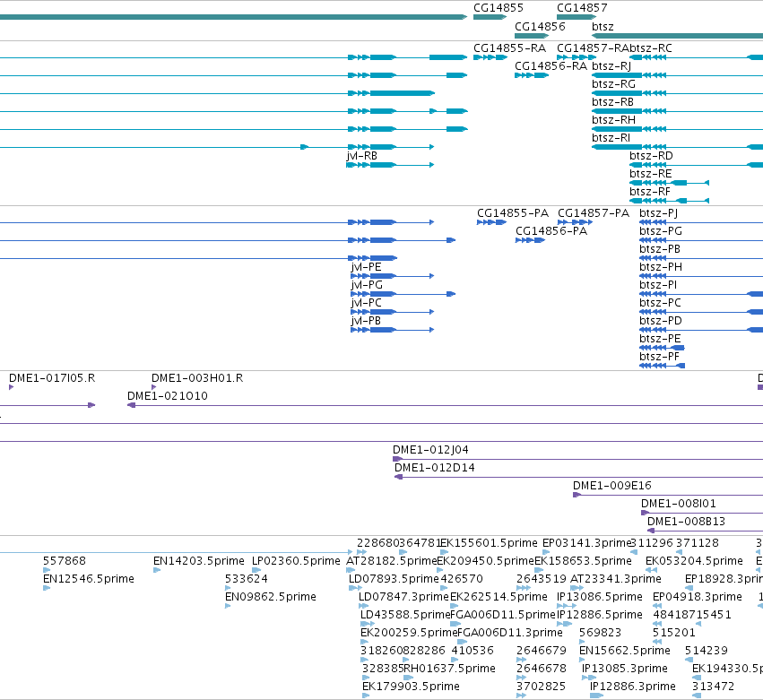Click the EK053204.5prime EST label
Screen dimensions: 763x700
694,561
